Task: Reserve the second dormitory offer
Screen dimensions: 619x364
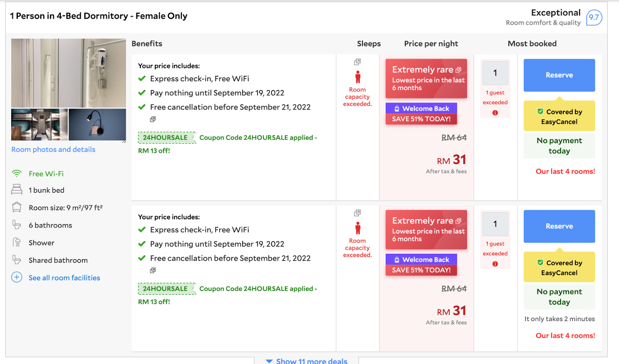Action: [x=559, y=226]
